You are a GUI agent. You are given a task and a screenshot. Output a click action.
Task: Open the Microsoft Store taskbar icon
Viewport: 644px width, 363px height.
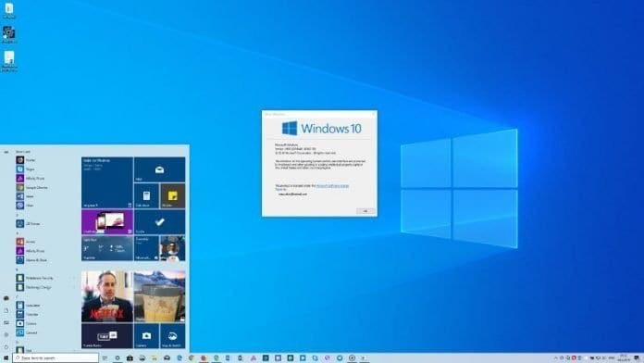130,358
